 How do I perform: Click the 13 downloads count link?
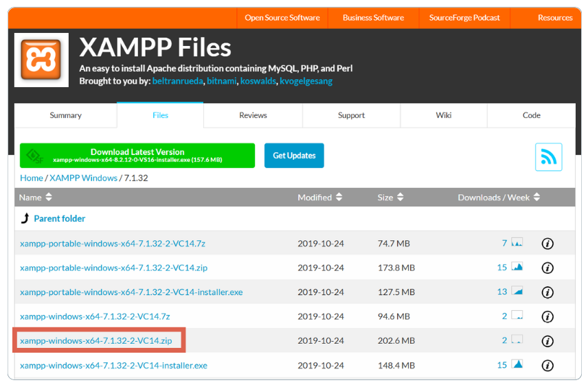502,292
